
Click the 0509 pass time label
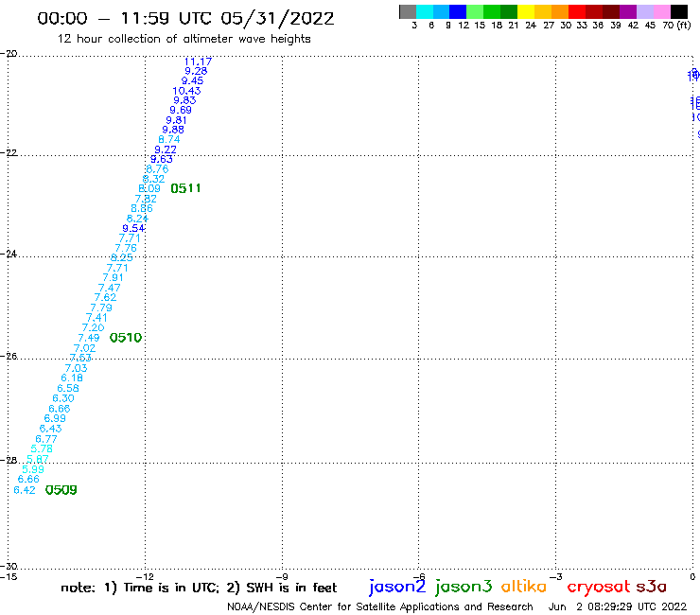(61, 490)
